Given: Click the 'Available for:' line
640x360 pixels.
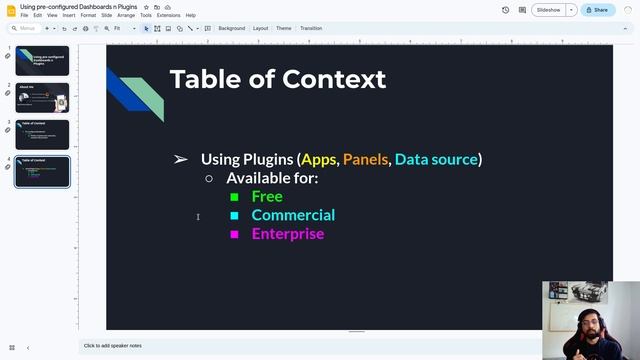Looking at the screenshot, I should click(272, 178).
